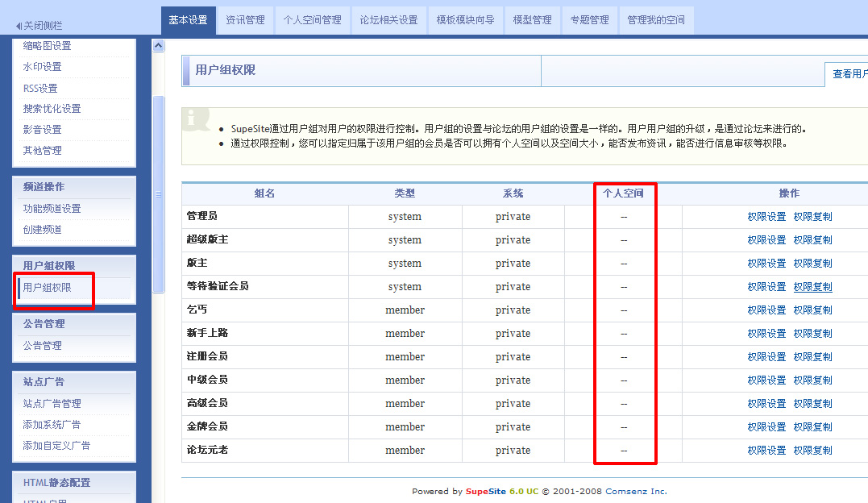Switch to the 专题管理 tab
This screenshot has height=503, width=868.
590,20
